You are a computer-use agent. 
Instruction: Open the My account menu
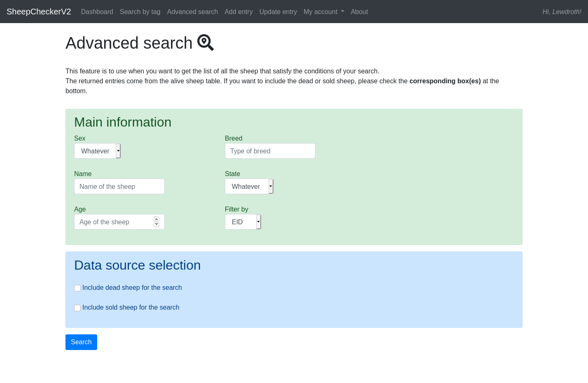(x=324, y=12)
